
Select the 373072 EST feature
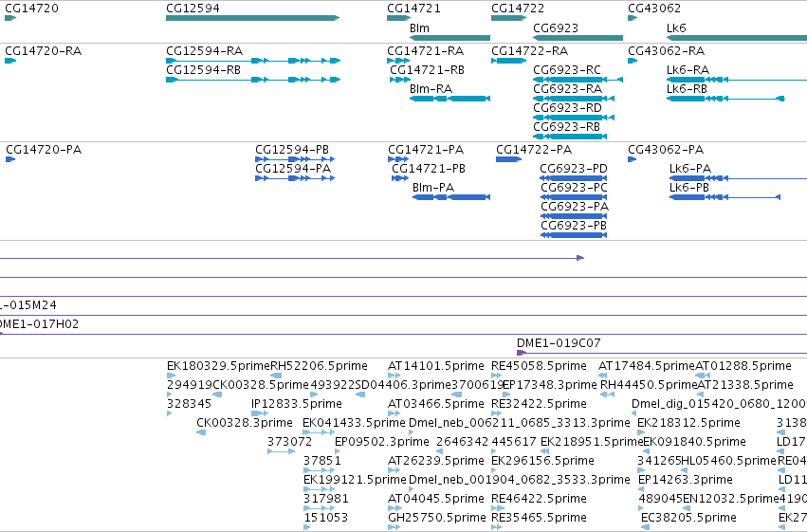tap(281, 451)
